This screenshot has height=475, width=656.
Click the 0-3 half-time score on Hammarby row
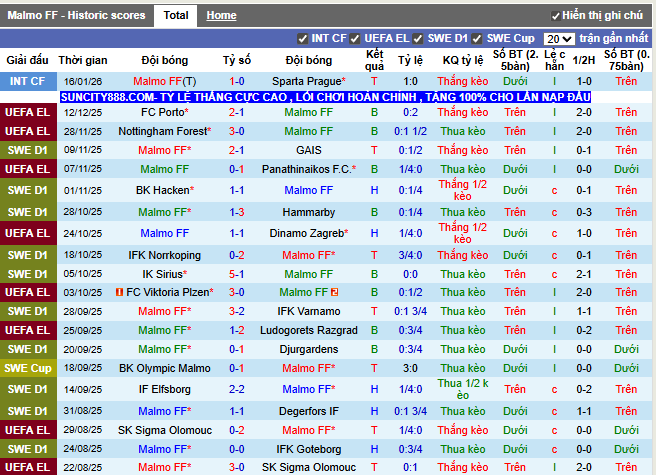point(584,212)
